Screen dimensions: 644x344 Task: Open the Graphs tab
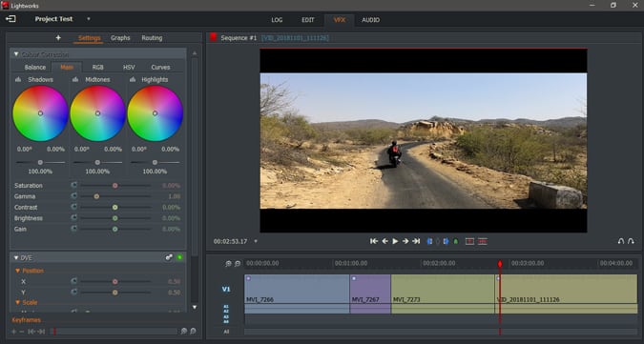[x=120, y=38]
